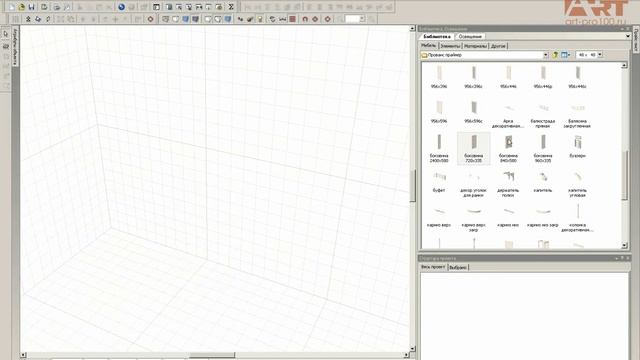Open the library panel tab list arrow

point(628,36)
